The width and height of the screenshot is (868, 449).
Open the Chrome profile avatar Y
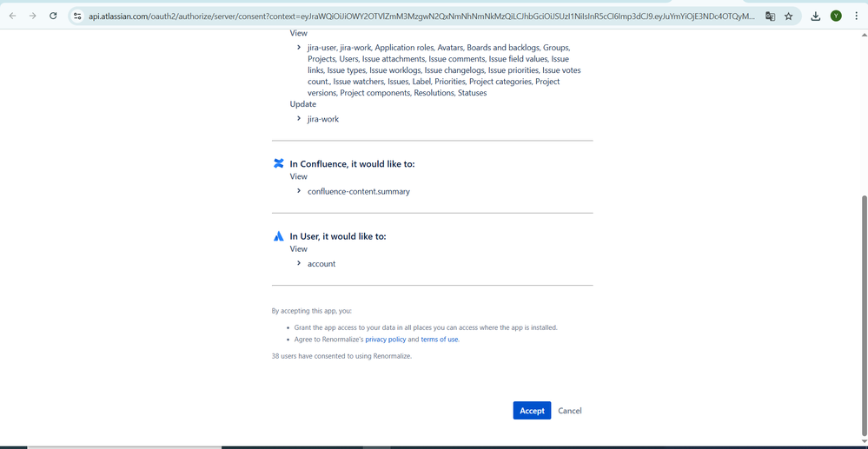click(x=836, y=16)
